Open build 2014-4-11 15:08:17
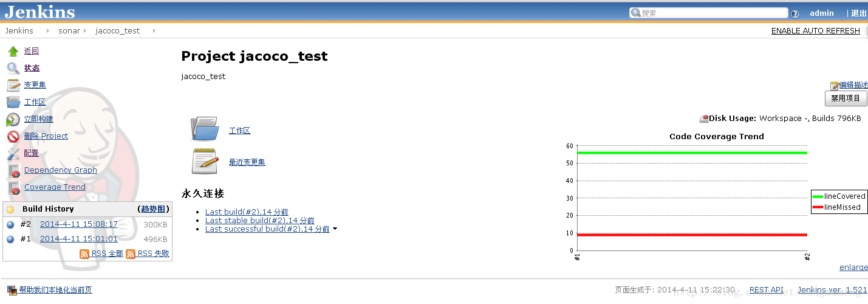The image size is (868, 304). pyautogui.click(x=79, y=224)
